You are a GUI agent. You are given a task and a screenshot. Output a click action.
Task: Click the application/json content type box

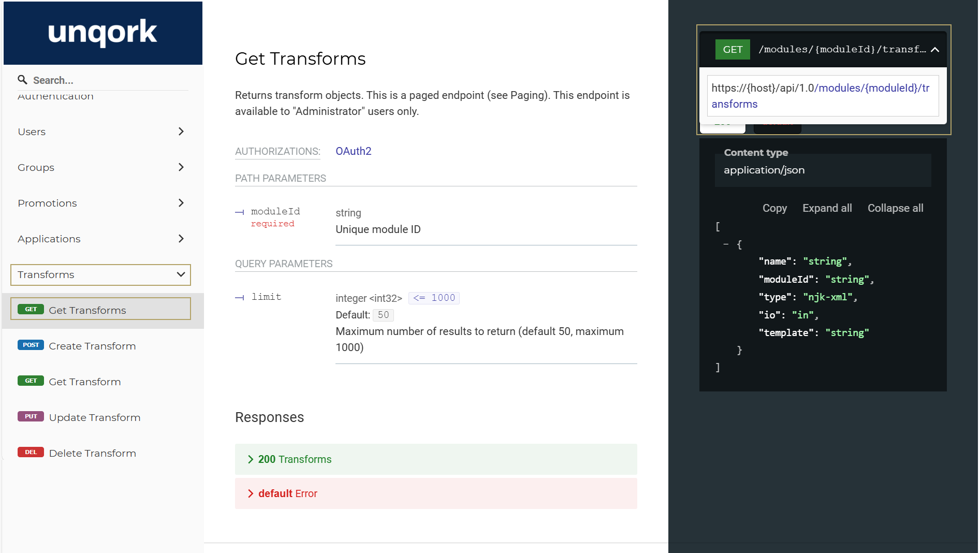tap(823, 170)
